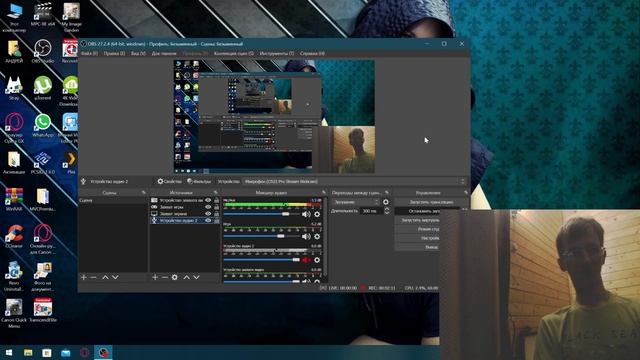Click OBS icon in the Windows taskbar

(103, 352)
